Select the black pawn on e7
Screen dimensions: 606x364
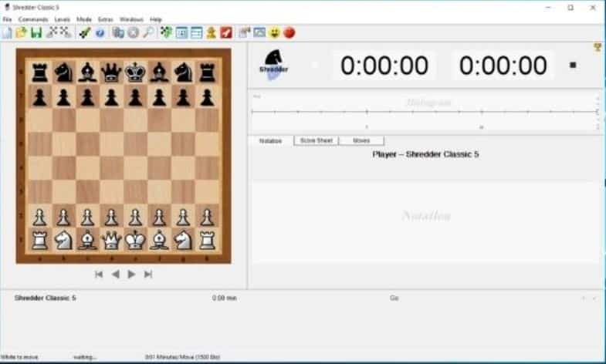135,96
